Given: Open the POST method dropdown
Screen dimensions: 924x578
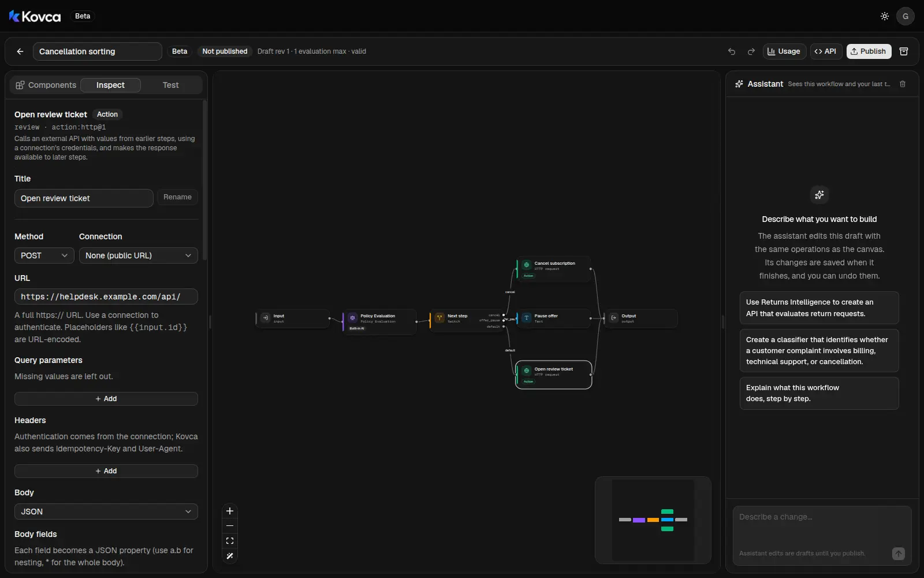Looking at the screenshot, I should [44, 255].
